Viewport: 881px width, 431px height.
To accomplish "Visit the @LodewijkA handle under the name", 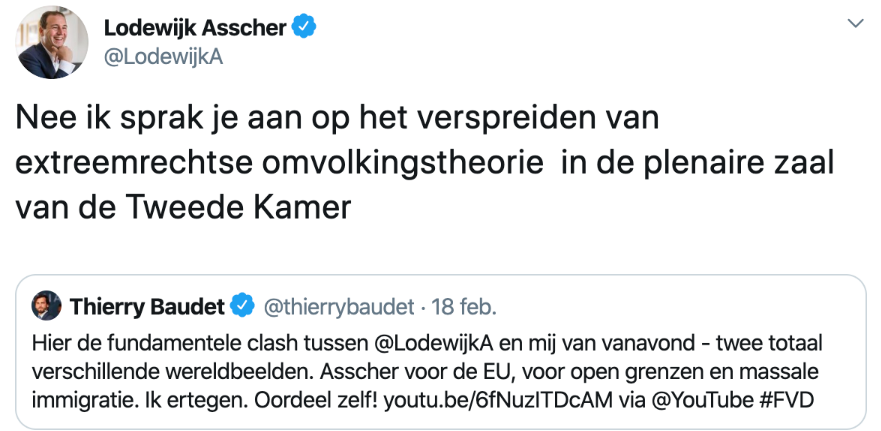I will pos(164,58).
